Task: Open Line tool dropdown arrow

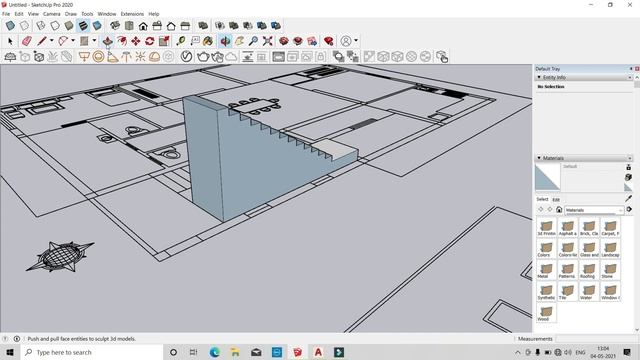Action: point(51,41)
